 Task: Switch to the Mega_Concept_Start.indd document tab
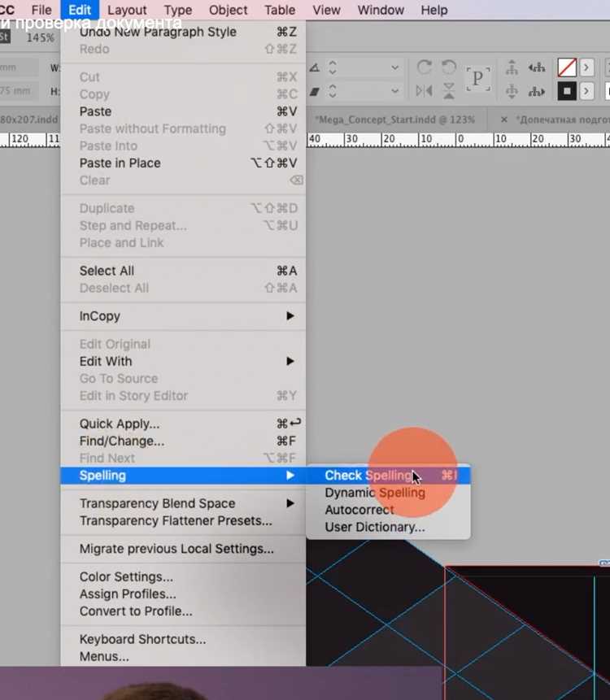coord(394,120)
